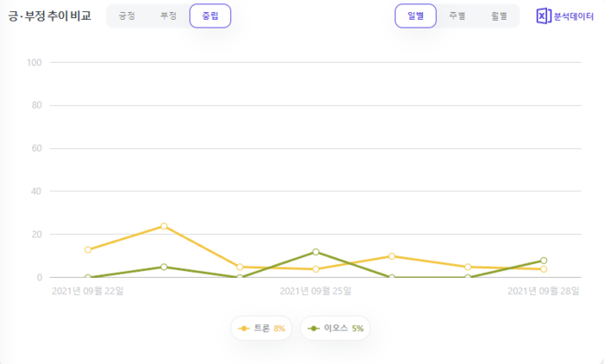Click 트론 data point on 09월 25일
This screenshot has width=604, height=364.
[x=316, y=269]
